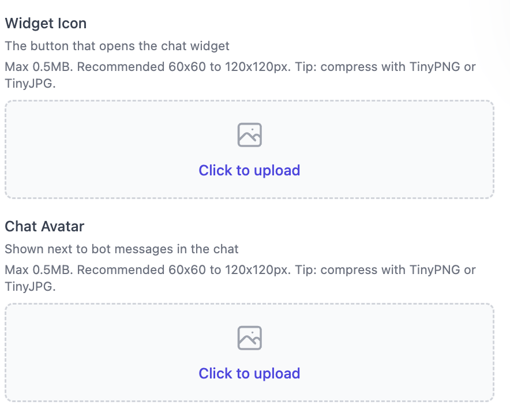Click "Max 0.5MB" in the Chat Avatar hint
Viewport: 510px width, 420px height.
37,269
